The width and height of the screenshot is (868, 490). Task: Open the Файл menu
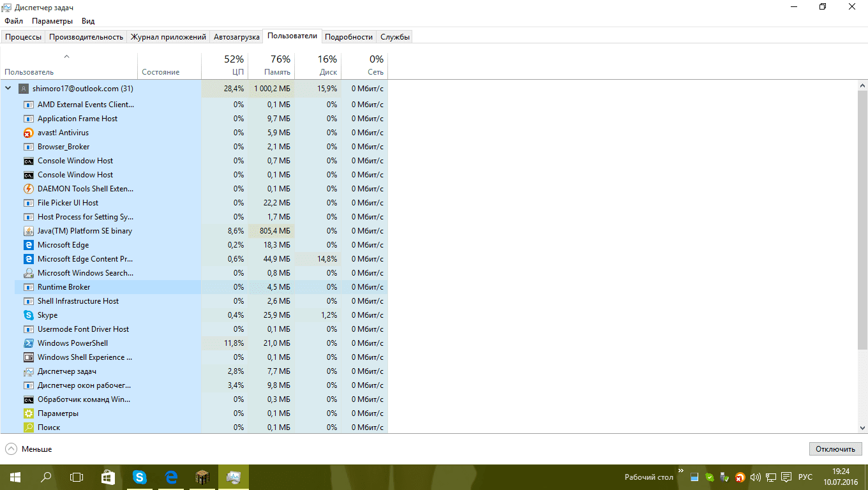tap(13, 21)
